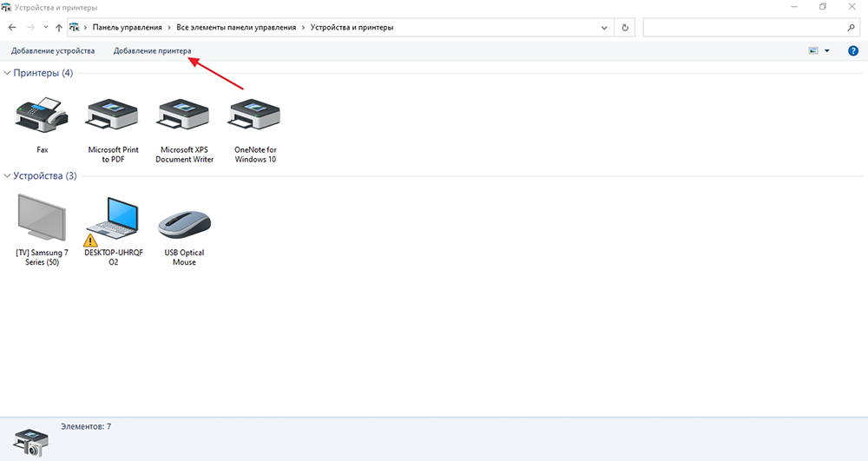868x461 pixels.
Task: Collapse the Принтеры (4) group
Action: (x=7, y=73)
